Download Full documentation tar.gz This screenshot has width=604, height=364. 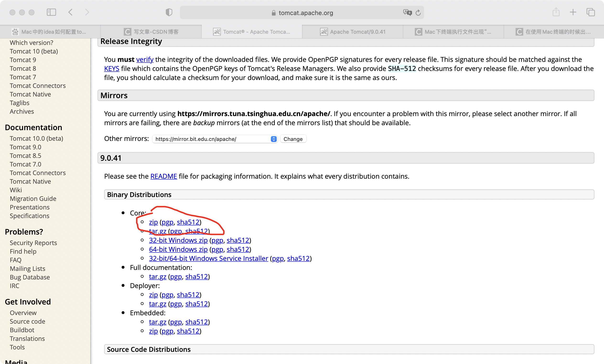[x=158, y=277]
